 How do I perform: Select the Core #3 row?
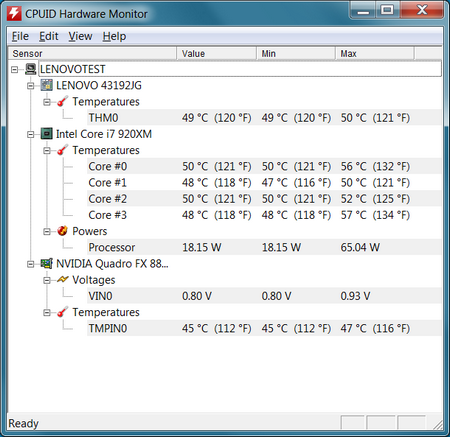pyautogui.click(x=264, y=215)
